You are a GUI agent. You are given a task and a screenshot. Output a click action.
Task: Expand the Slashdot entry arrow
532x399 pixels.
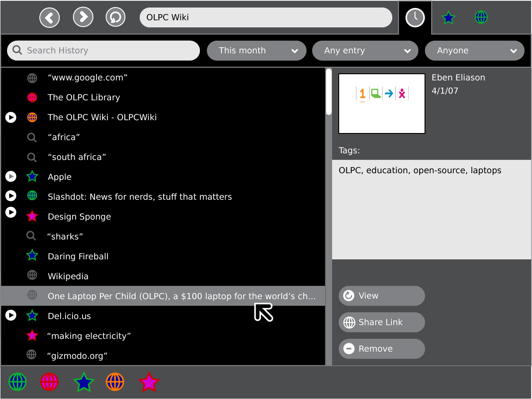click(x=11, y=196)
